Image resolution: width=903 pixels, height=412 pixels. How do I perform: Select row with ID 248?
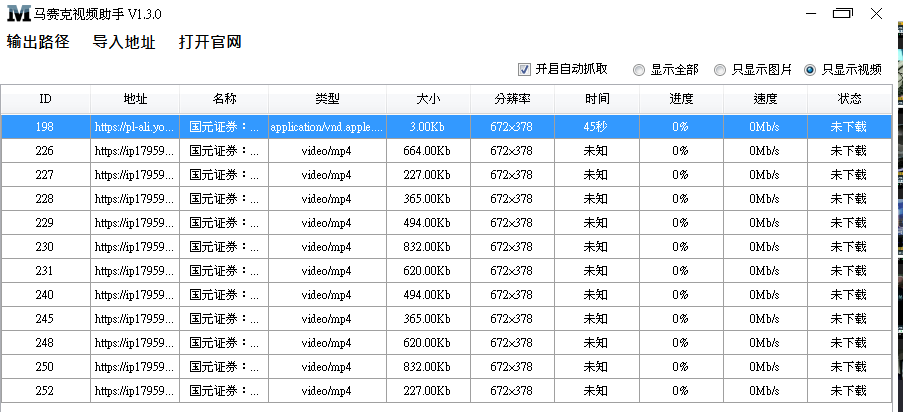coord(446,343)
